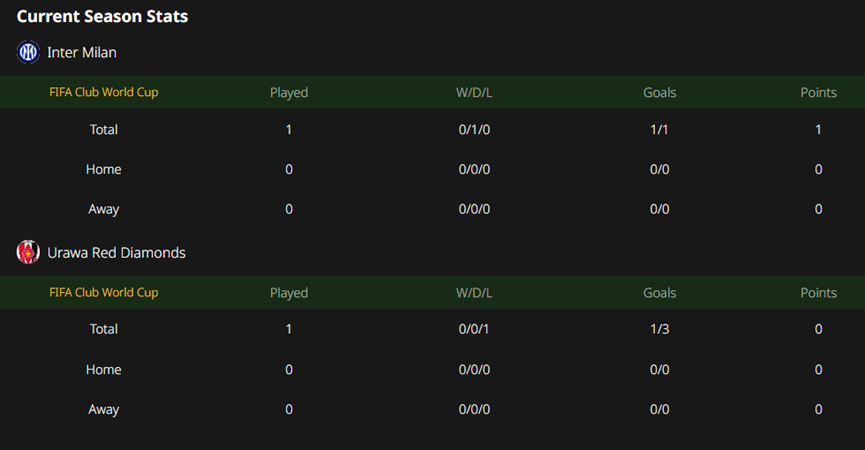Click the Urawa Red Diamonds crest icon

[28, 253]
